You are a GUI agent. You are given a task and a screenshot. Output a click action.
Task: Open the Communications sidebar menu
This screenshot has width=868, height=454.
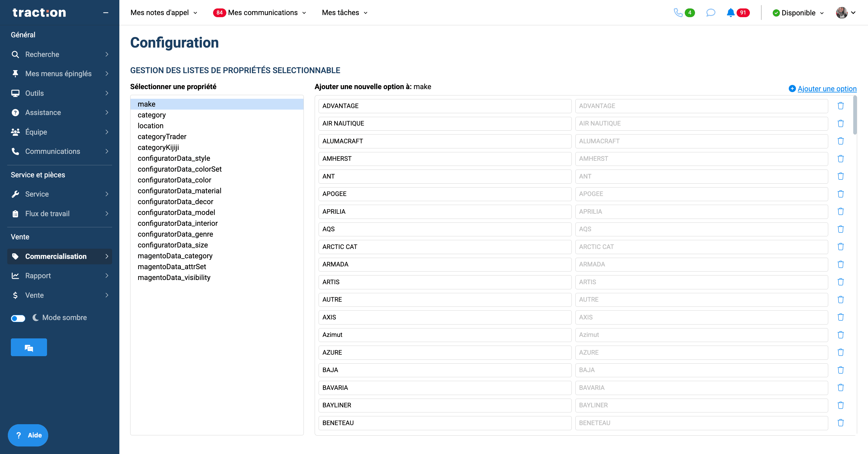[x=60, y=151]
